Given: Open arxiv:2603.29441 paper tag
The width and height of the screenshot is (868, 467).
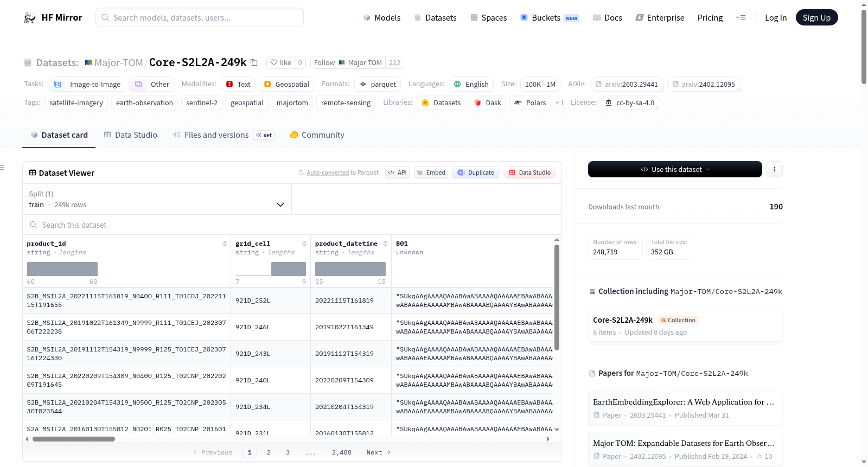Looking at the screenshot, I should tap(627, 84).
